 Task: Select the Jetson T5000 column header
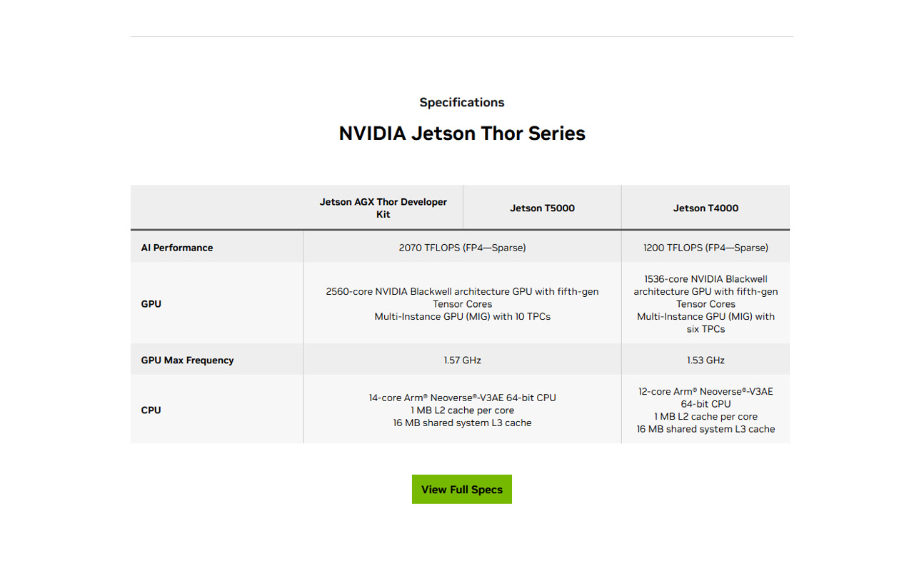[542, 208]
